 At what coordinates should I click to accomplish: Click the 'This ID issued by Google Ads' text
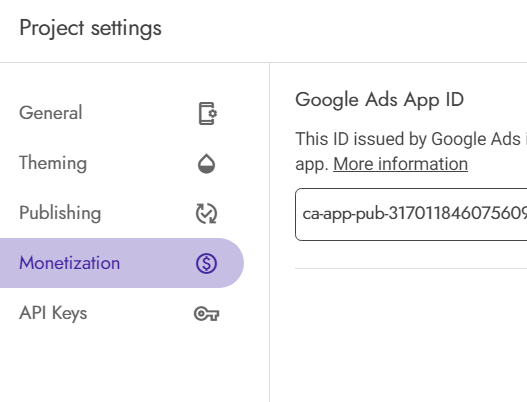point(408,139)
